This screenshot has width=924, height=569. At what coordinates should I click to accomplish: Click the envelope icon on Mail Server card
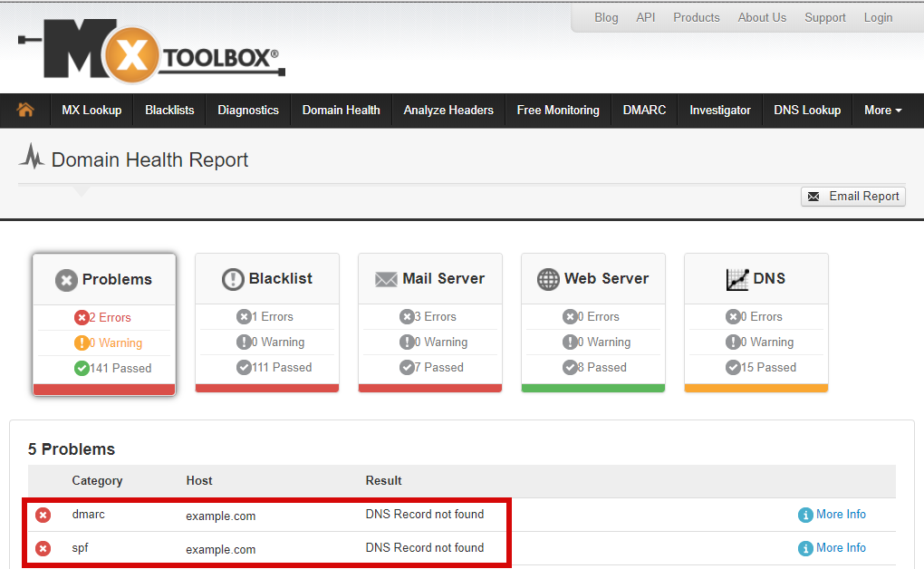(387, 279)
